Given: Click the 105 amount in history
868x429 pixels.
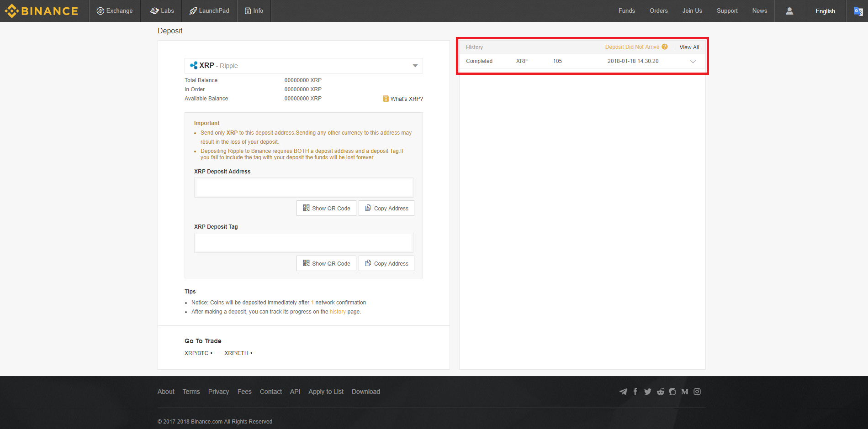Looking at the screenshot, I should coord(557,61).
